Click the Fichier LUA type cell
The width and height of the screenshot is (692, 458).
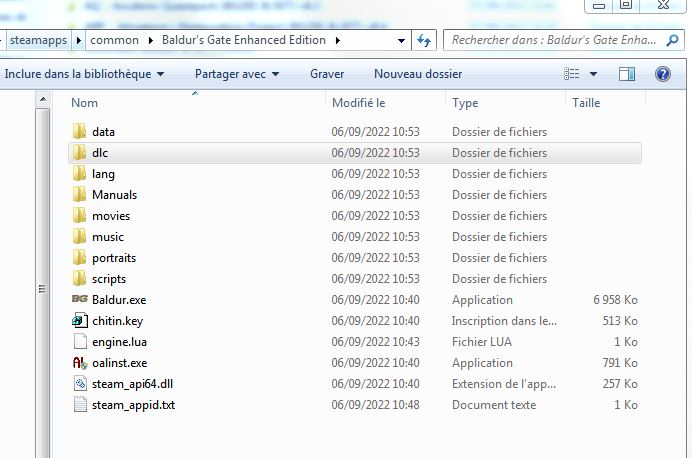coord(481,342)
